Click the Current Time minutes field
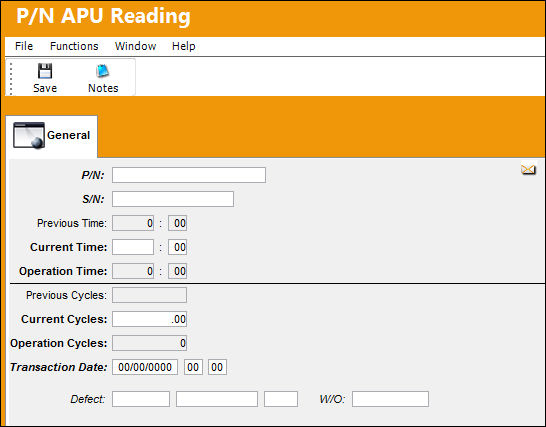 178,247
